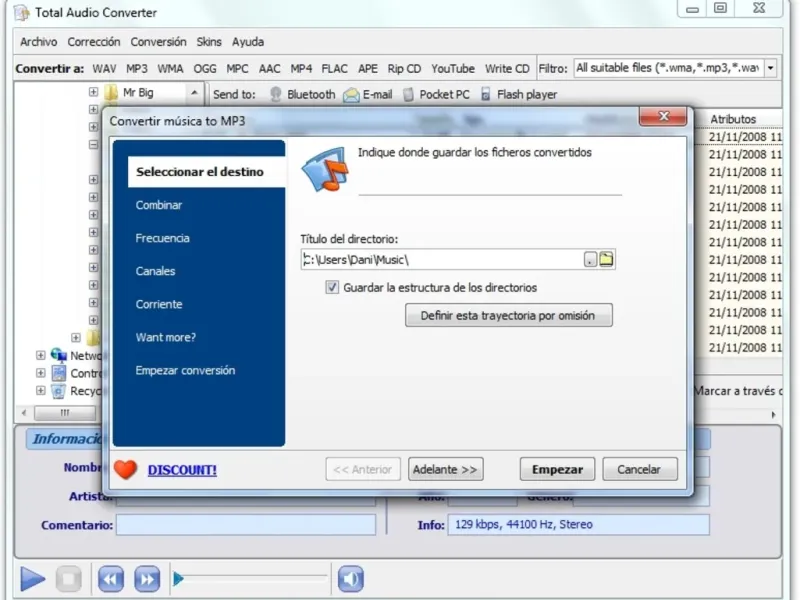Select the Seleccionar el destino step

pos(206,172)
